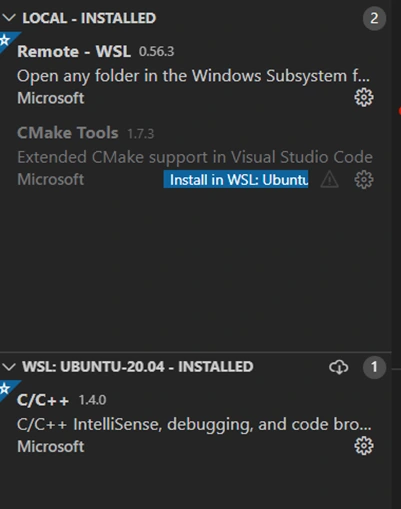This screenshot has width=401, height=509.
Task: Open the C/C++ extension title
Action: pyautogui.click(x=43, y=400)
